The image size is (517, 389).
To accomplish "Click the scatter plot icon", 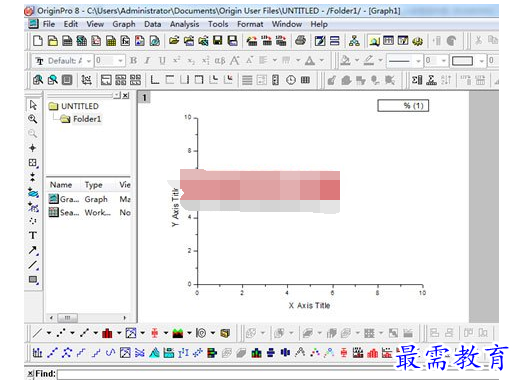I will [x=61, y=333].
